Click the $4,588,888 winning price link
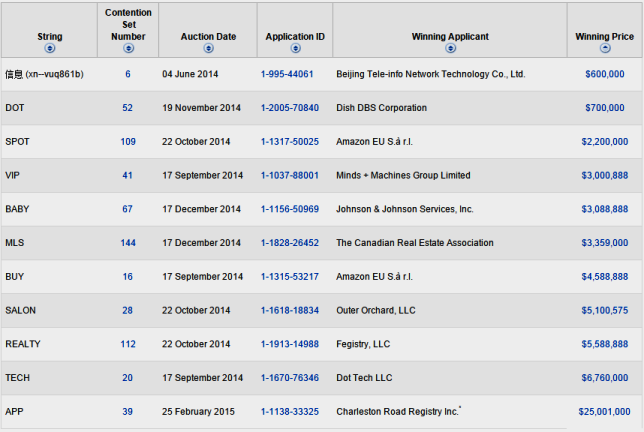This screenshot has height=432, width=644. click(605, 277)
